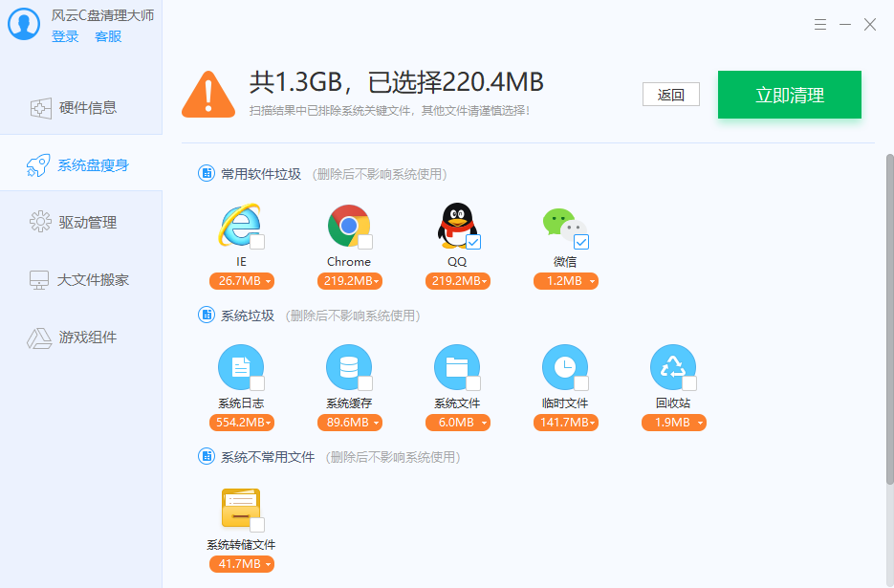
Task: Click the hardware info chip icon
Action: coord(40,108)
